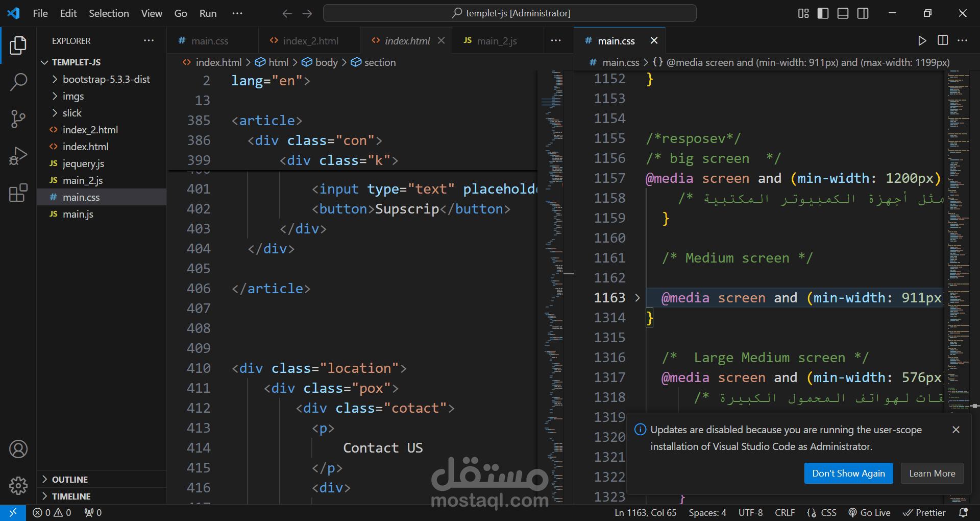Click the body breadcrumb segment
This screenshot has height=521, width=980.
click(x=320, y=62)
